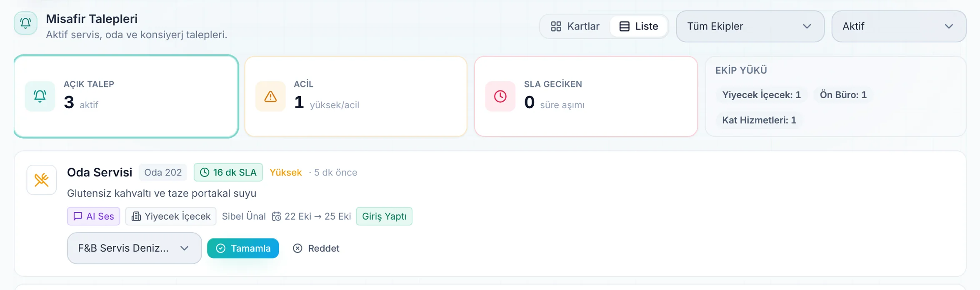Image resolution: width=980 pixels, height=290 pixels.
Task: Click the warning triangle icon in Acil card
Action: [x=270, y=96]
